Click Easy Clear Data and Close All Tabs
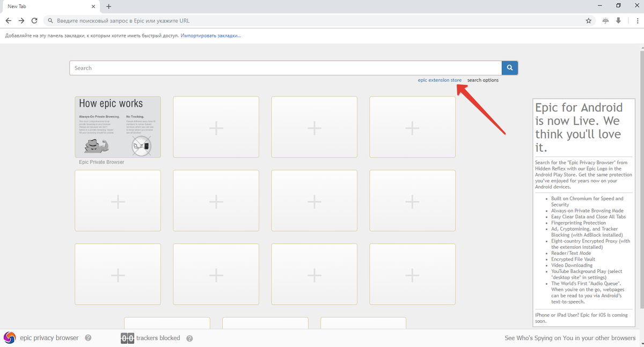Image resolution: width=644 pixels, height=347 pixels. point(588,217)
